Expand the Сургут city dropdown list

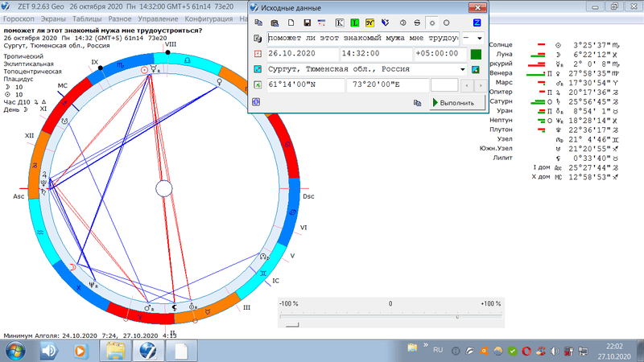click(463, 69)
